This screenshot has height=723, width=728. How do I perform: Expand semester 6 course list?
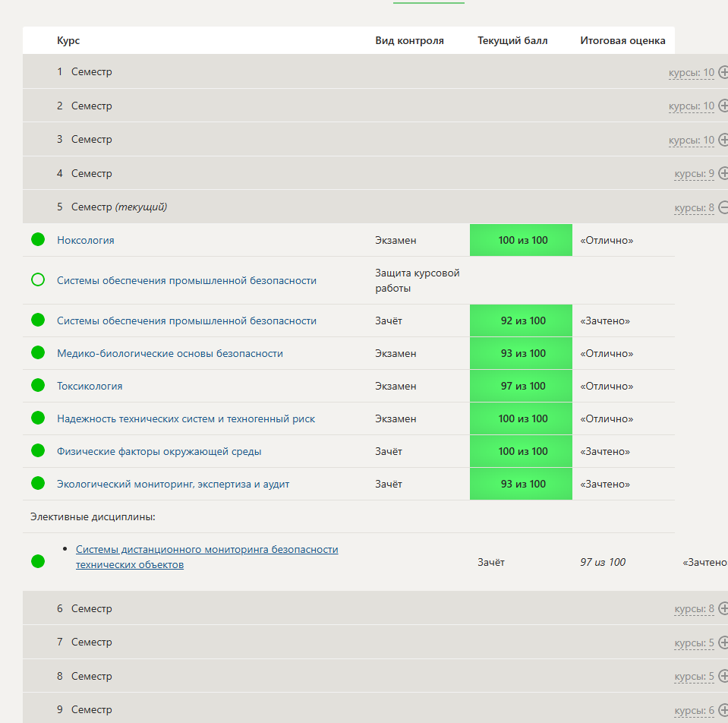coord(723,608)
